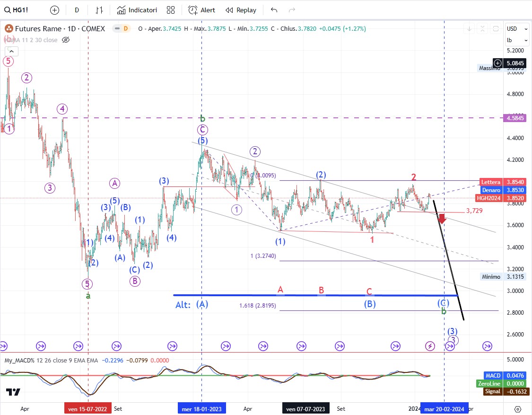
Task: Open the lb unit dropdown
Action: point(517,40)
